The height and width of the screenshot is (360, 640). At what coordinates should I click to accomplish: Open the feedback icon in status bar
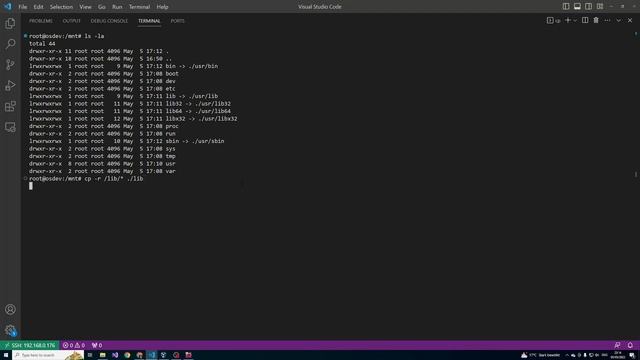(618, 345)
